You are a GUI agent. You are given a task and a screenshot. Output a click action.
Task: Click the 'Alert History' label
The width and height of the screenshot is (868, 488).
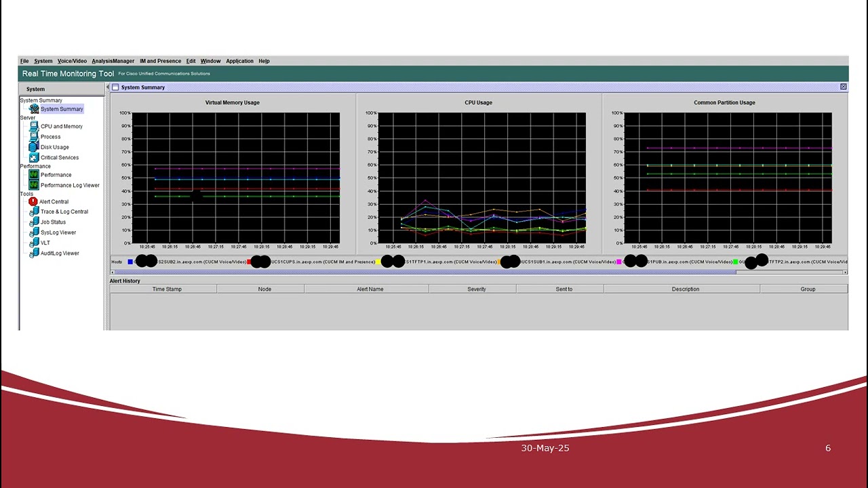(125, 281)
